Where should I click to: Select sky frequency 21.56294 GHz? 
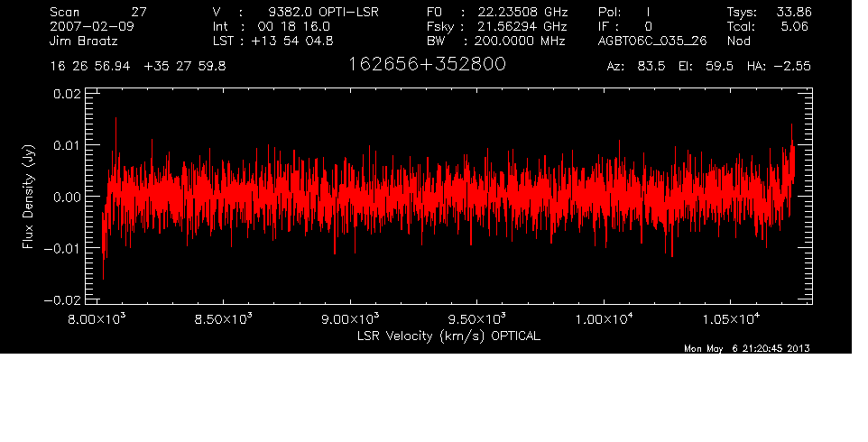[x=522, y=26]
